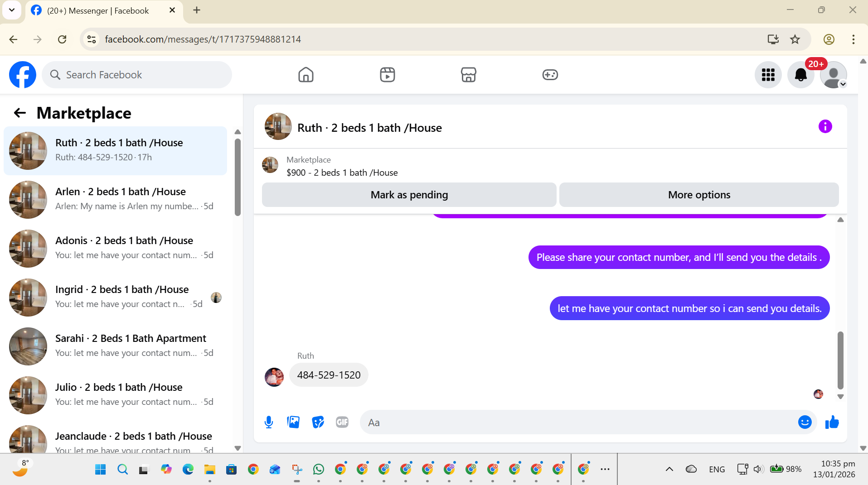The width and height of the screenshot is (868, 485).
Task: Open the notifications bell
Action: tap(801, 75)
